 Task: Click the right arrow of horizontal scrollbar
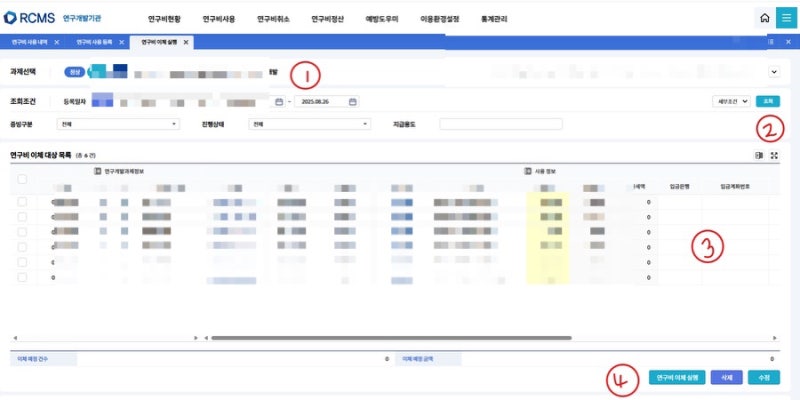(775, 338)
